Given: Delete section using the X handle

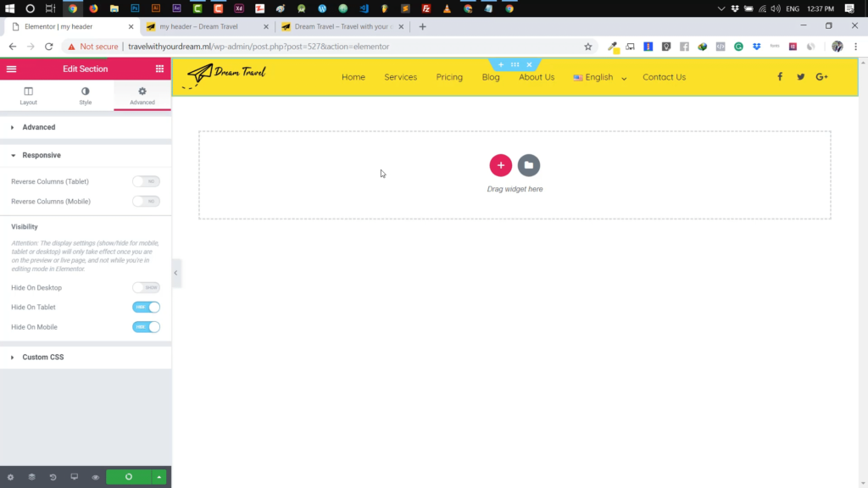Looking at the screenshot, I should [529, 64].
